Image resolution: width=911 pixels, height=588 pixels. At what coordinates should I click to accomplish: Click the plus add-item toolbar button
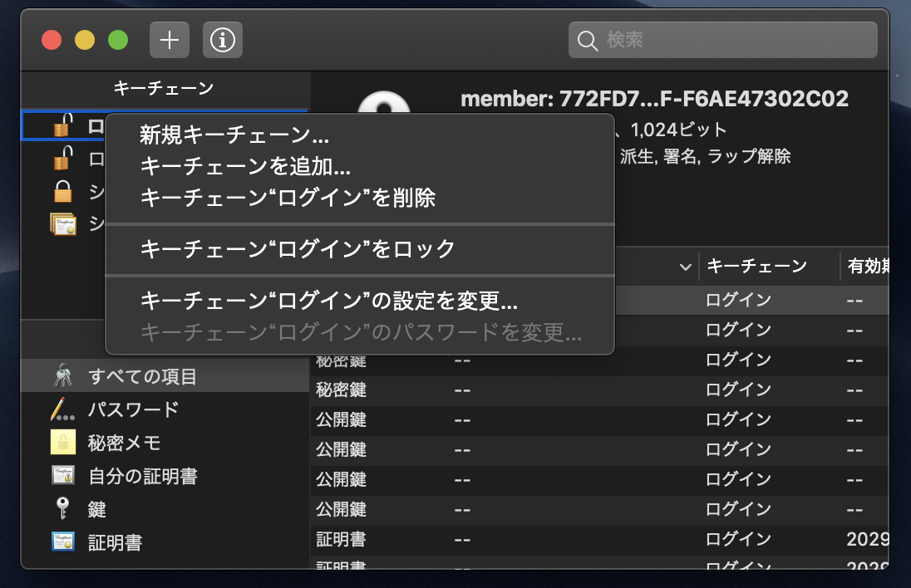coord(169,40)
